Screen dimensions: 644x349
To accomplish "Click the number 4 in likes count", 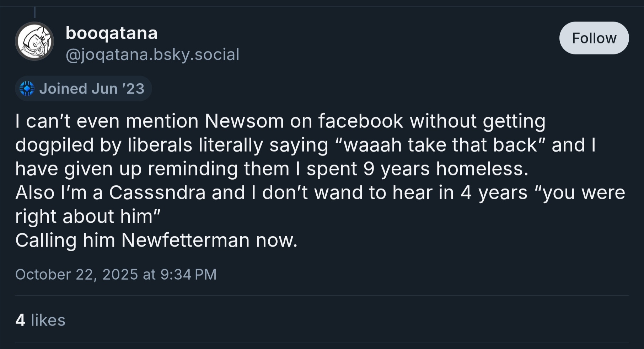I will pos(20,320).
